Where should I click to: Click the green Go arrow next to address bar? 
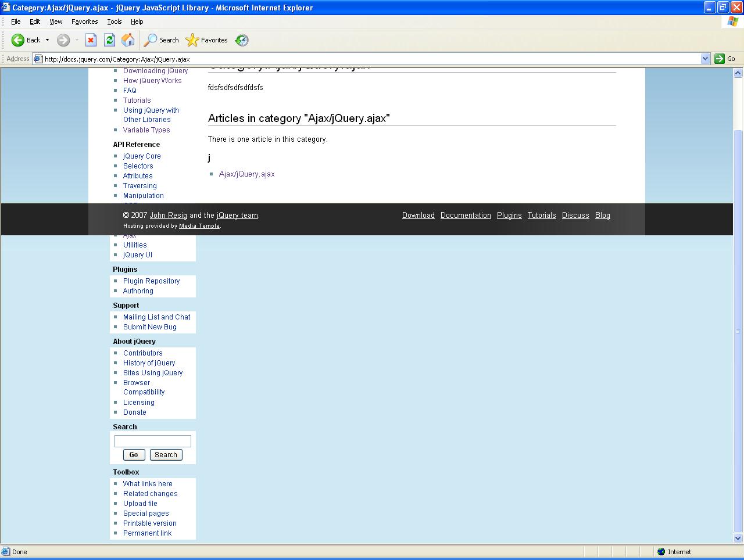tap(720, 59)
